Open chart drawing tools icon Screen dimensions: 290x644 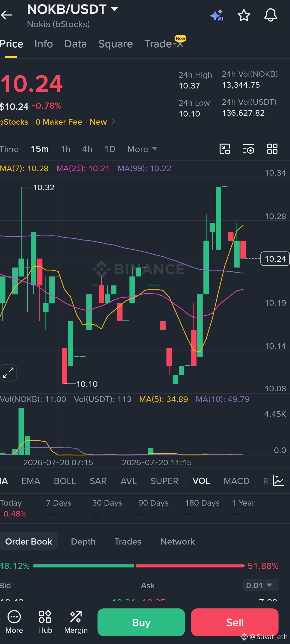[x=224, y=149]
